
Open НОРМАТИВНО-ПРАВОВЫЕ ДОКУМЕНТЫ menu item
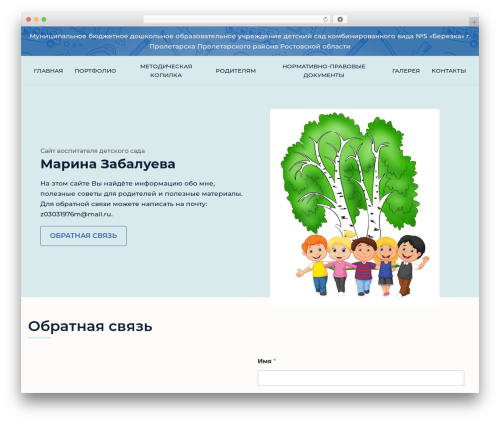point(324,71)
